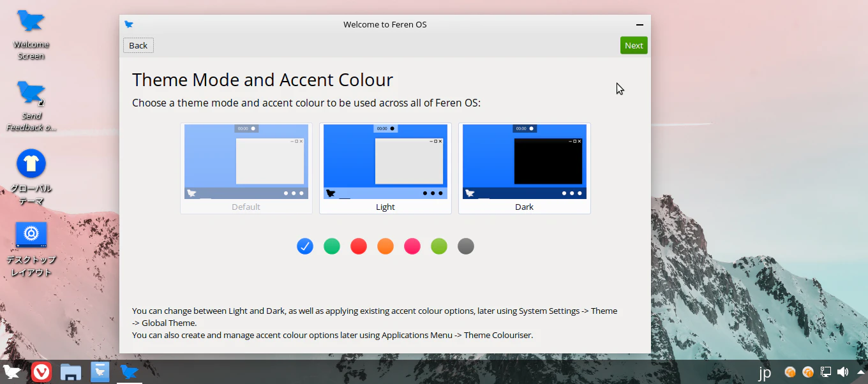Open the Feren store taskbar icon
This screenshot has width=868, height=384.
pyautogui.click(x=100, y=372)
